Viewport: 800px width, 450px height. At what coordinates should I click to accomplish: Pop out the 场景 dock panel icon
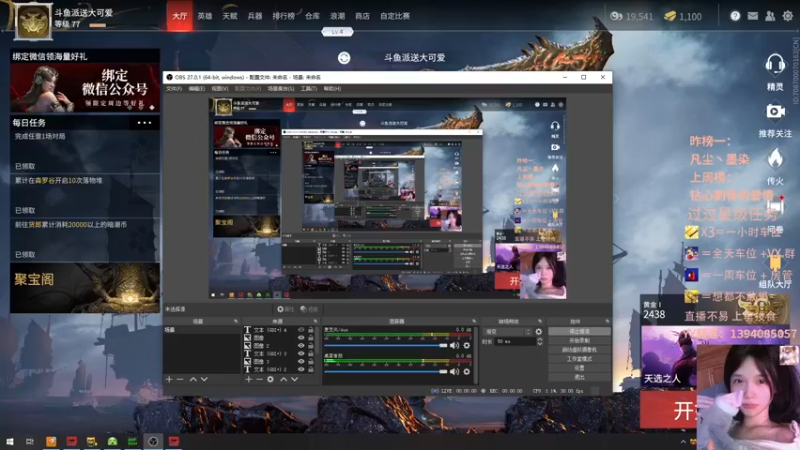click(236, 321)
